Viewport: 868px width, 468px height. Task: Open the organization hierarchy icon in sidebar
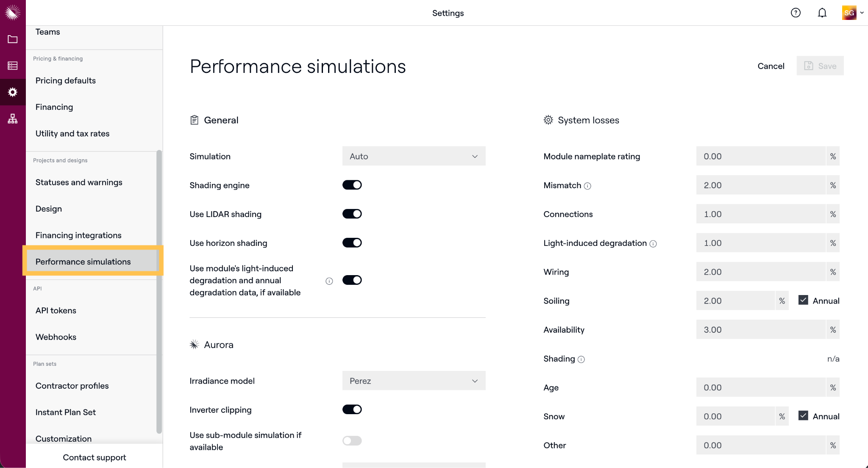(13, 119)
